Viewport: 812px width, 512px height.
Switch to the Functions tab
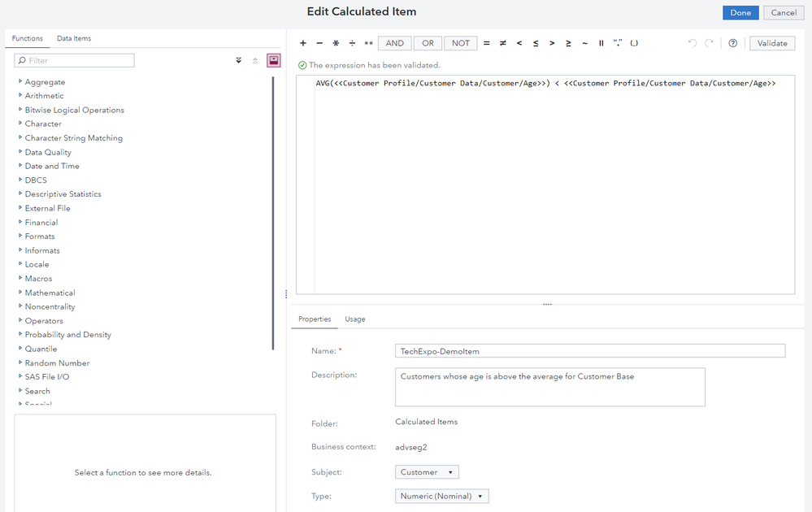coord(28,38)
